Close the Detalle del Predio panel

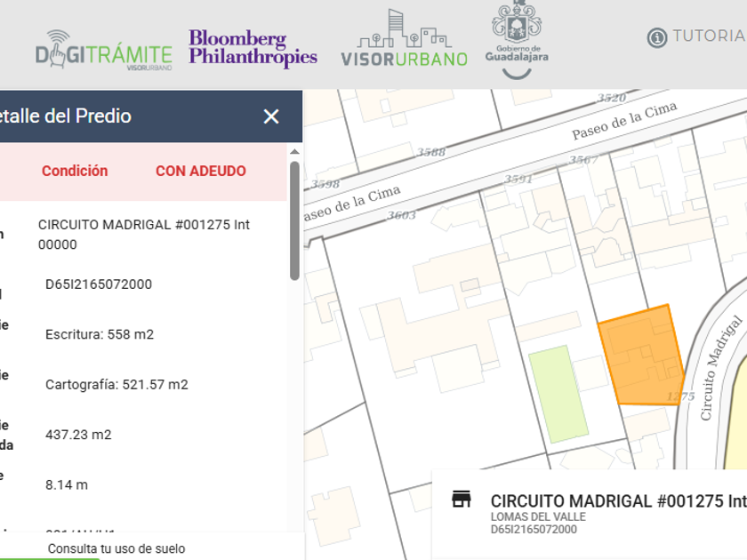click(x=271, y=116)
